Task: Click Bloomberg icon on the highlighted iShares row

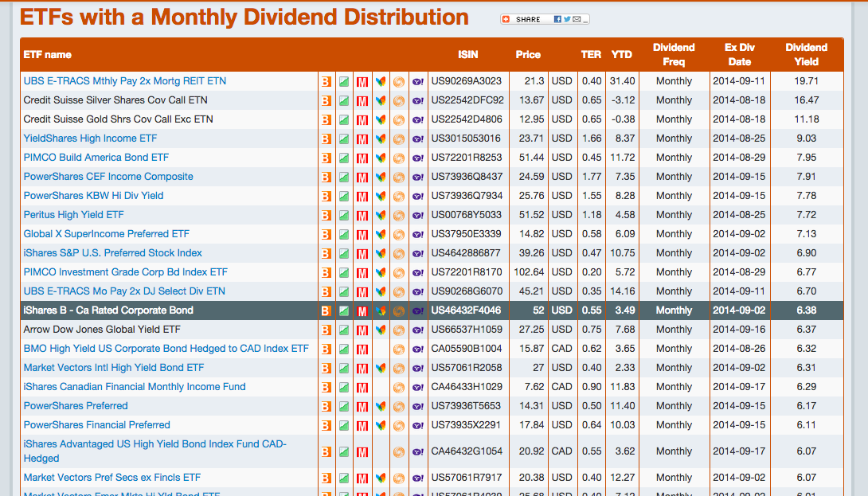Action: (x=326, y=310)
